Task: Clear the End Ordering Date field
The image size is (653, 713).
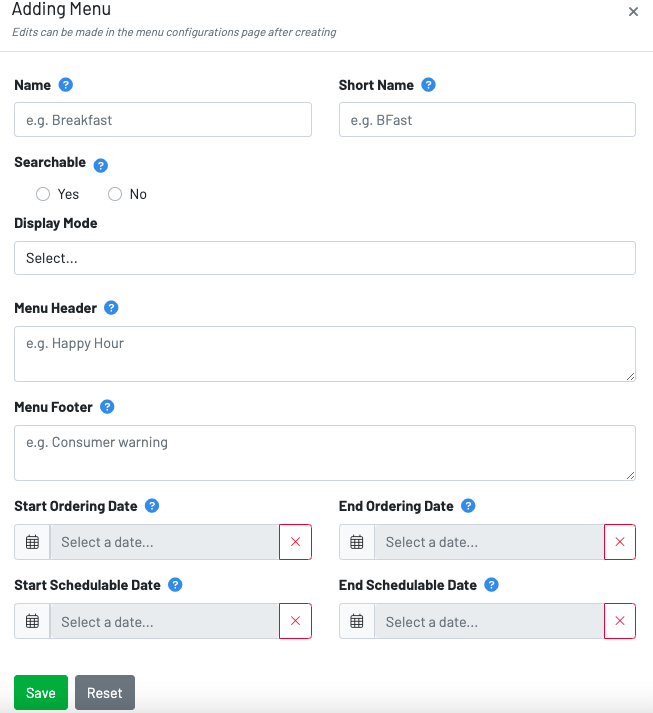Action: point(619,542)
